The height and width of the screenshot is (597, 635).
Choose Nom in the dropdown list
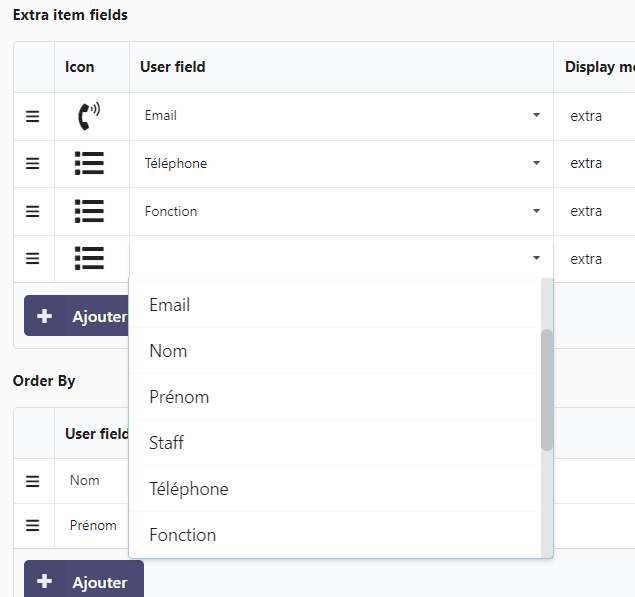(x=168, y=351)
